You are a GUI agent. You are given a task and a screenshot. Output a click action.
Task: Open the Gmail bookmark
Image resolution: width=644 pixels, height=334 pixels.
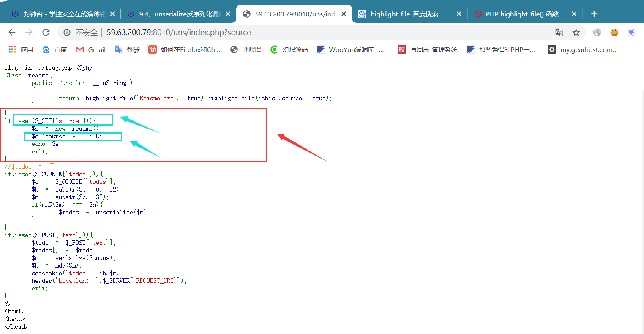(90, 49)
